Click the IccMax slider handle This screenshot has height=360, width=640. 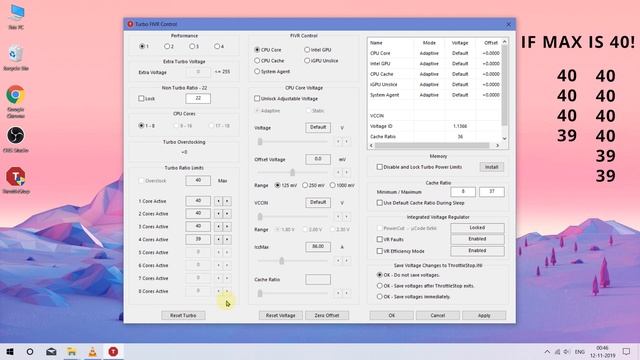(281, 260)
